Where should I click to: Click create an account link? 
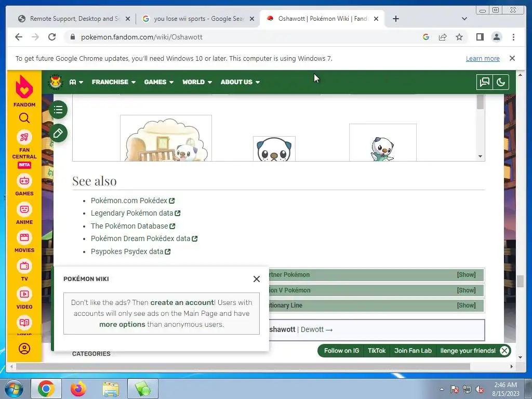pos(182,302)
